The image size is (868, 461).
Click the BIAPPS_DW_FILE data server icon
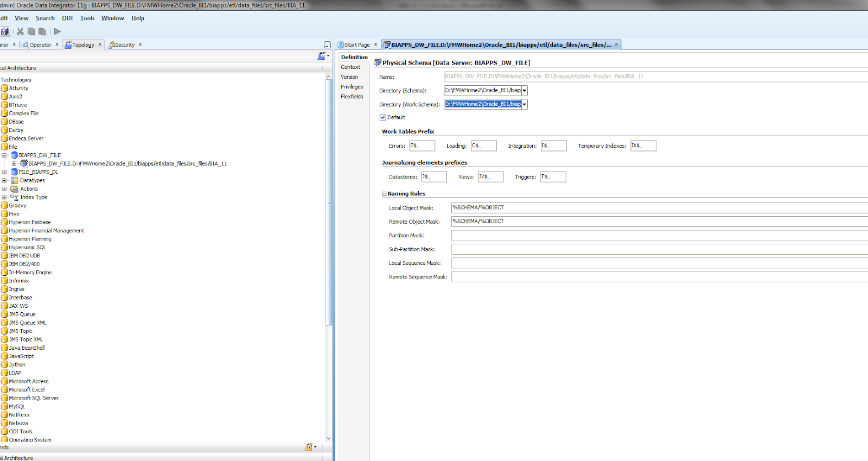[x=14, y=155]
